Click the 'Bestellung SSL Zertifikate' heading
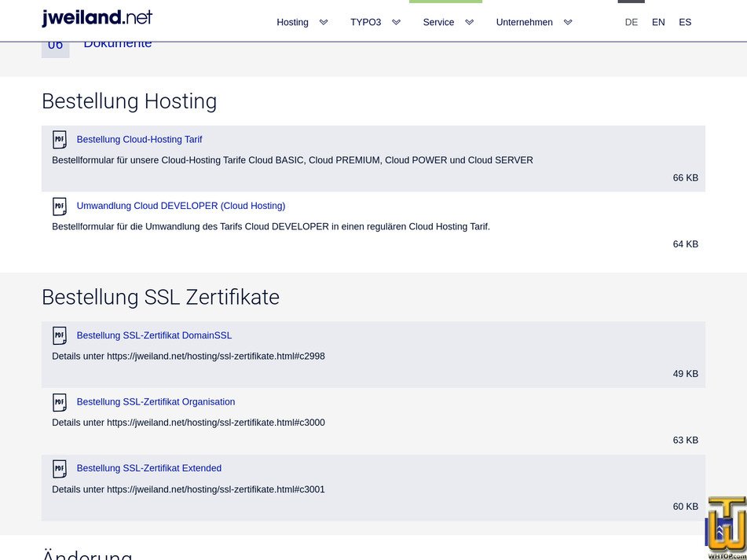 160,297
